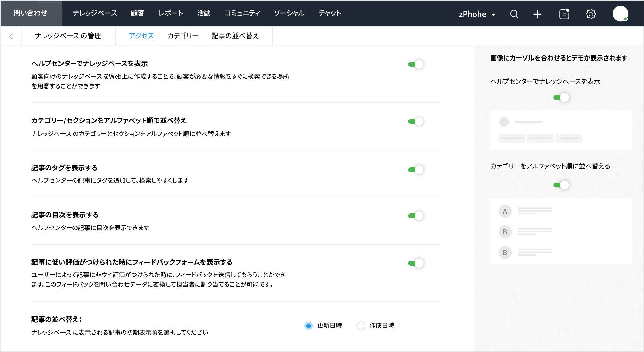Screen dimensions: 644x352
Task: Go to the レポート menu
Action: click(x=171, y=13)
